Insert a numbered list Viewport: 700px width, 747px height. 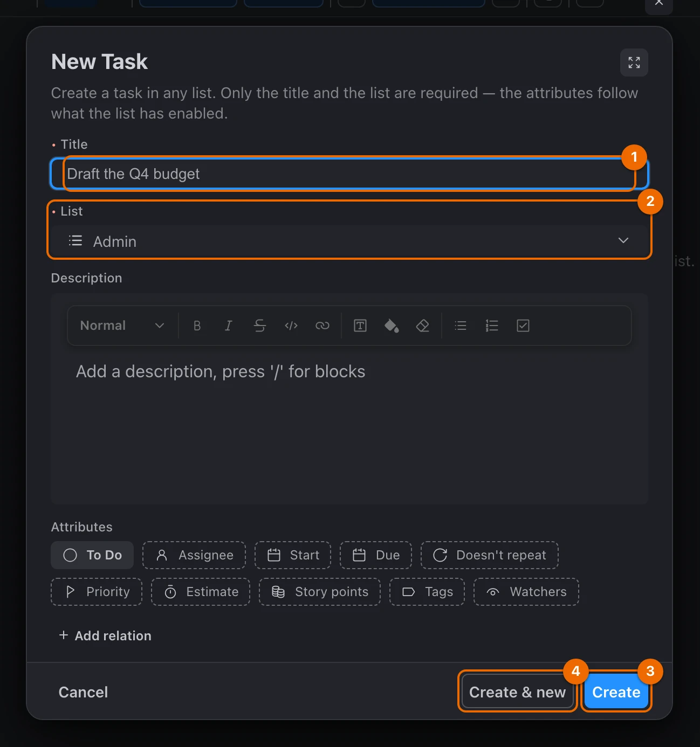492,326
